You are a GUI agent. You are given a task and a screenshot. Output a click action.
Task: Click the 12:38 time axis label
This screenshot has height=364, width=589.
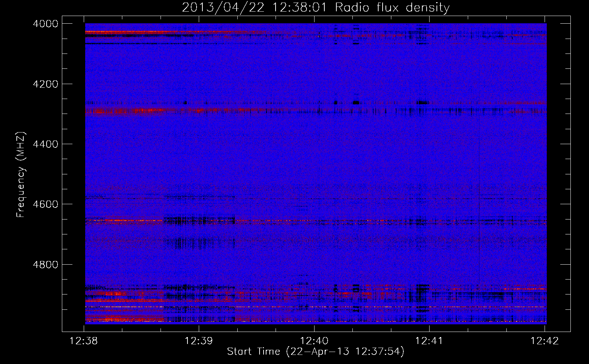tap(84, 341)
